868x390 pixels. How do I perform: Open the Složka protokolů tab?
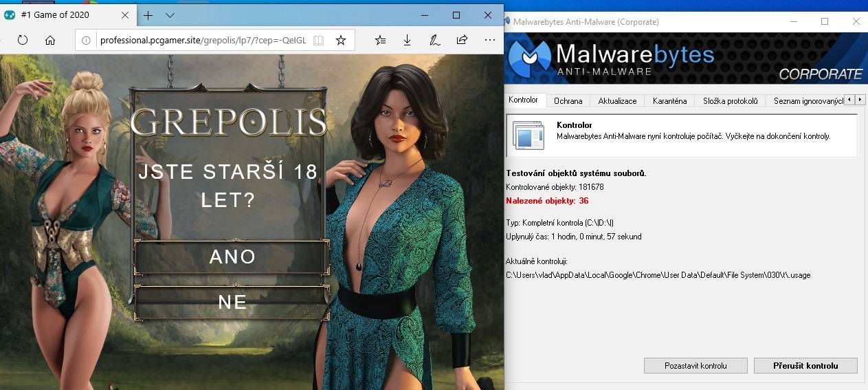point(730,100)
